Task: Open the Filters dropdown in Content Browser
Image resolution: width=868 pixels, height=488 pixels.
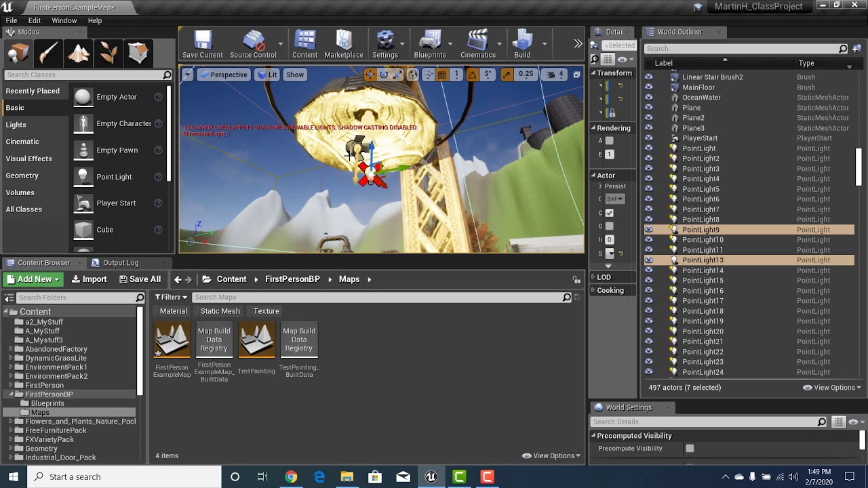Action: pyautogui.click(x=171, y=297)
